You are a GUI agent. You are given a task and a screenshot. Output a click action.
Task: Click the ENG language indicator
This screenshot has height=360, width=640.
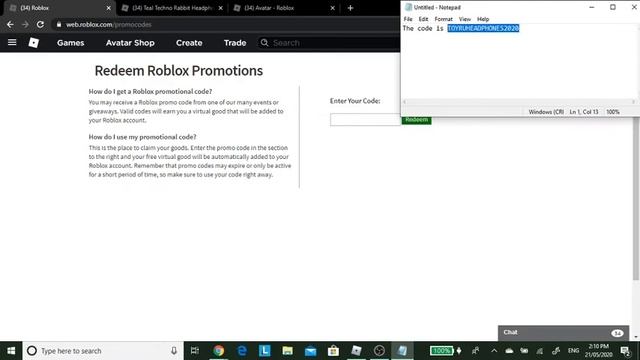573,351
